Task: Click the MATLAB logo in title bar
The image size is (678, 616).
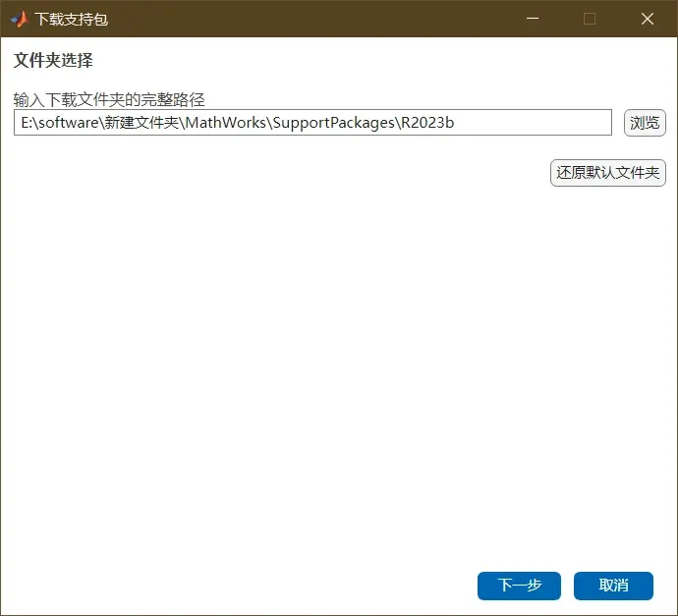Action: [x=20, y=19]
